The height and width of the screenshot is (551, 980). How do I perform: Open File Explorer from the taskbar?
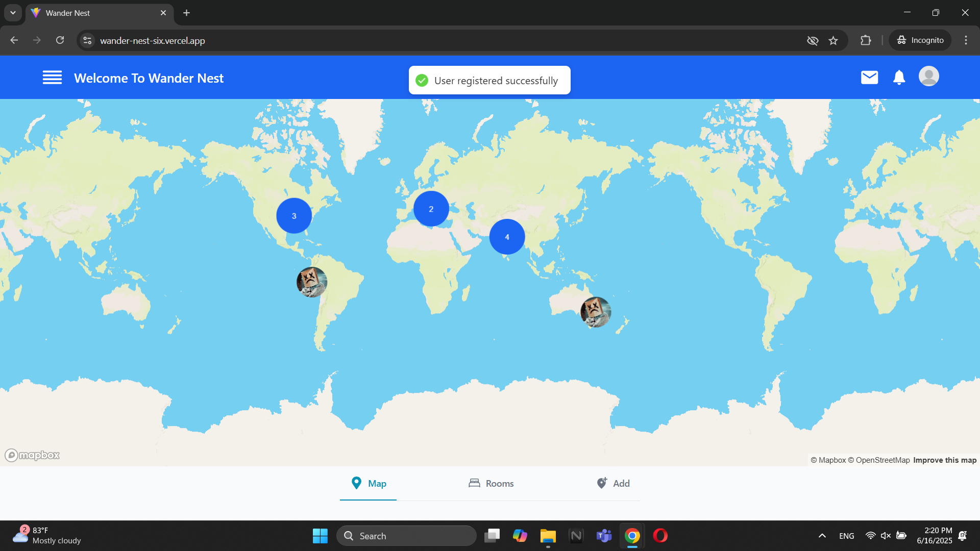548,536
